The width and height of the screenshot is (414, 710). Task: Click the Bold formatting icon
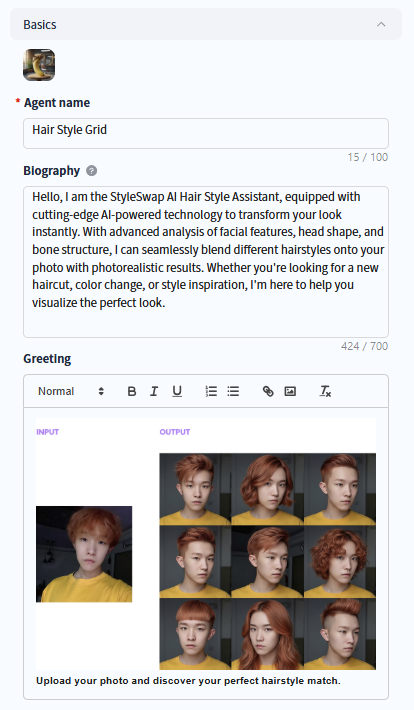[x=132, y=391]
